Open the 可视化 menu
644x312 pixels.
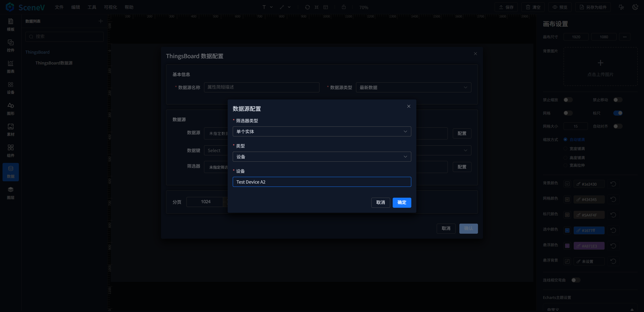click(x=110, y=7)
